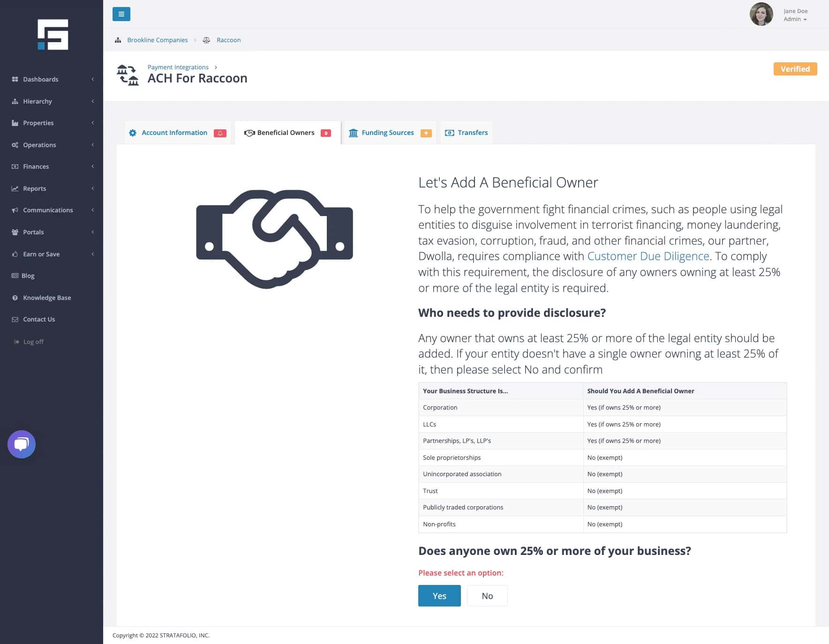Image resolution: width=829 pixels, height=644 pixels.
Task: Select Yes for 25% ownership question
Action: 439,596
